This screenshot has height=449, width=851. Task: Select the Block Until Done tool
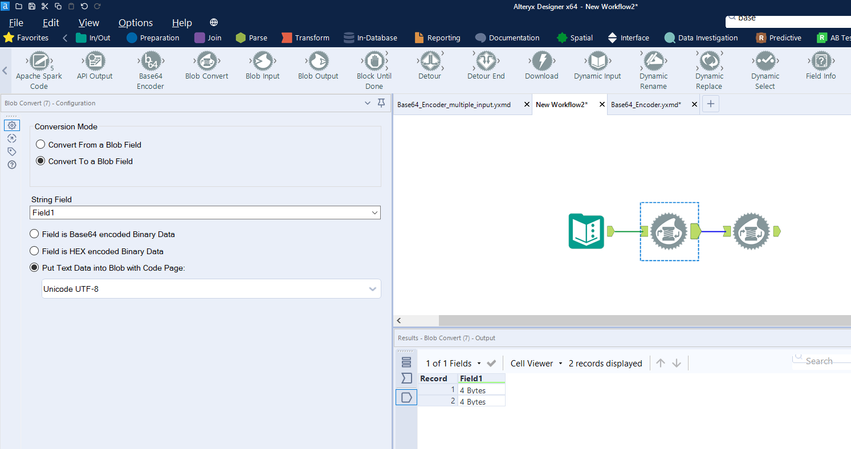374,70
